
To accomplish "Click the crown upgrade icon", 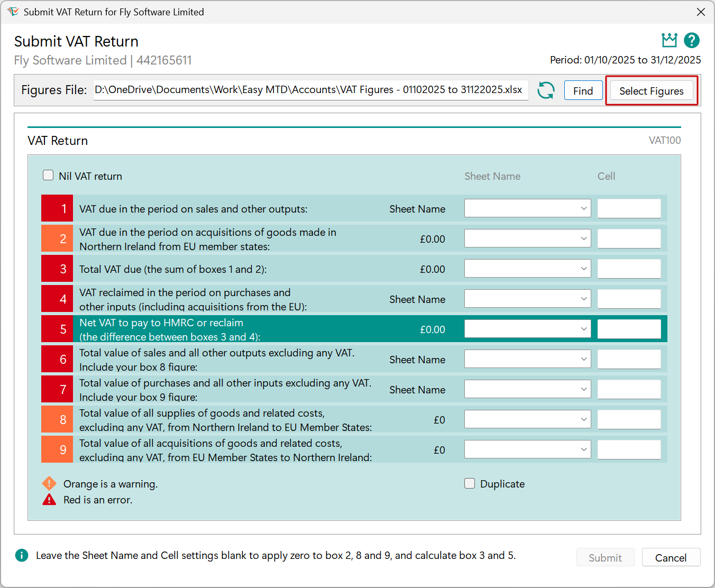I will [x=669, y=40].
